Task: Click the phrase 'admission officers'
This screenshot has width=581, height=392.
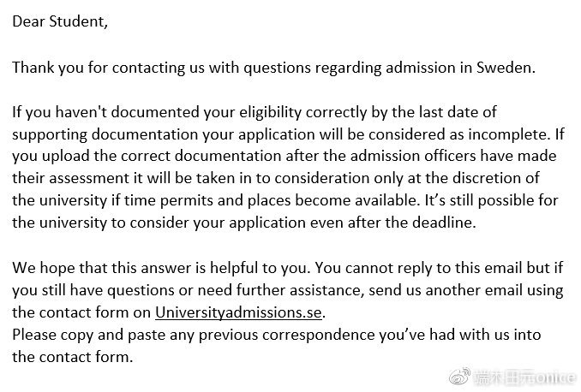Action: [x=413, y=157]
